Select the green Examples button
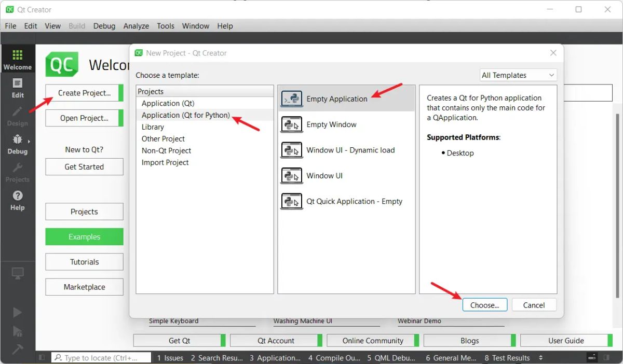 click(x=84, y=237)
